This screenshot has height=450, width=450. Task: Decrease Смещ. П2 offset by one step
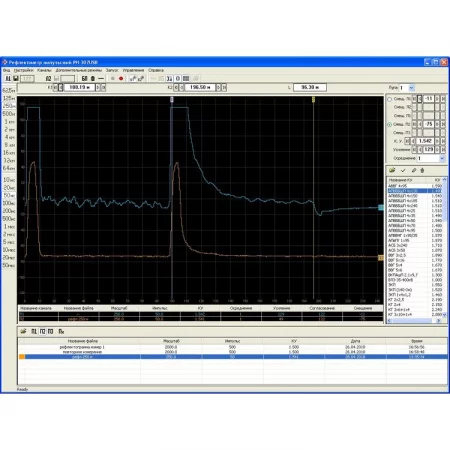click(x=420, y=124)
